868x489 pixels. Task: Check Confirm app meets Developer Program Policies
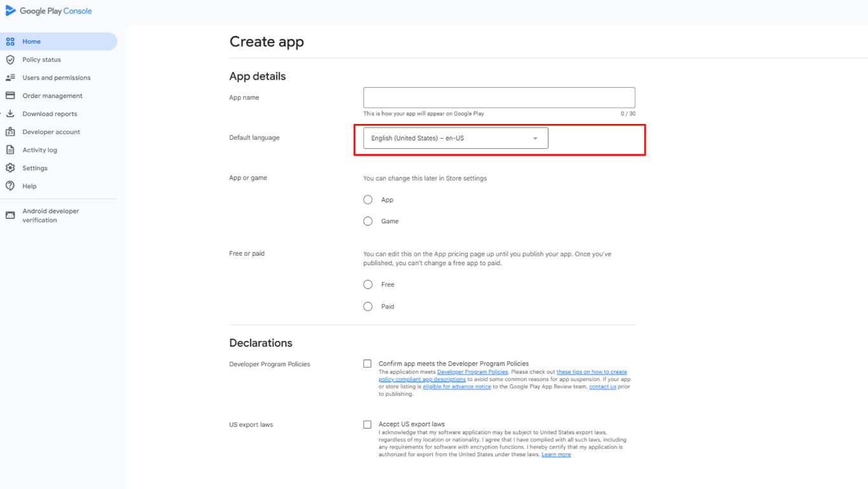367,364
